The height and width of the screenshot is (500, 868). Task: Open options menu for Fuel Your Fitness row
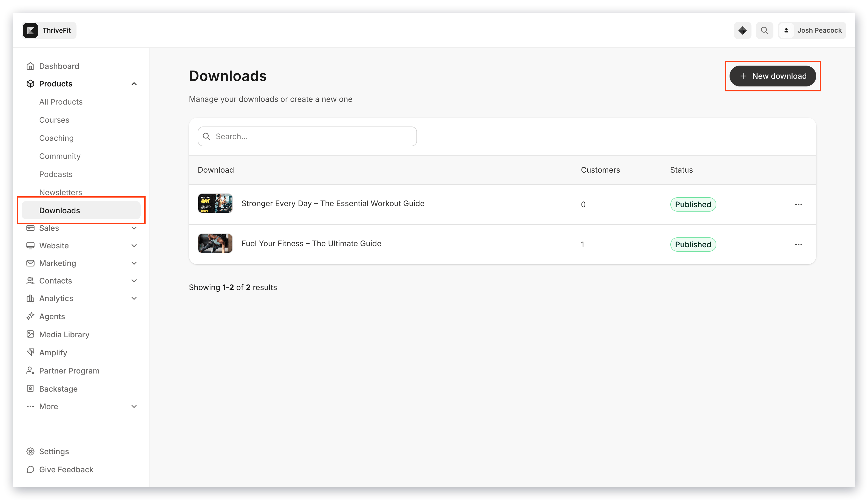click(798, 245)
